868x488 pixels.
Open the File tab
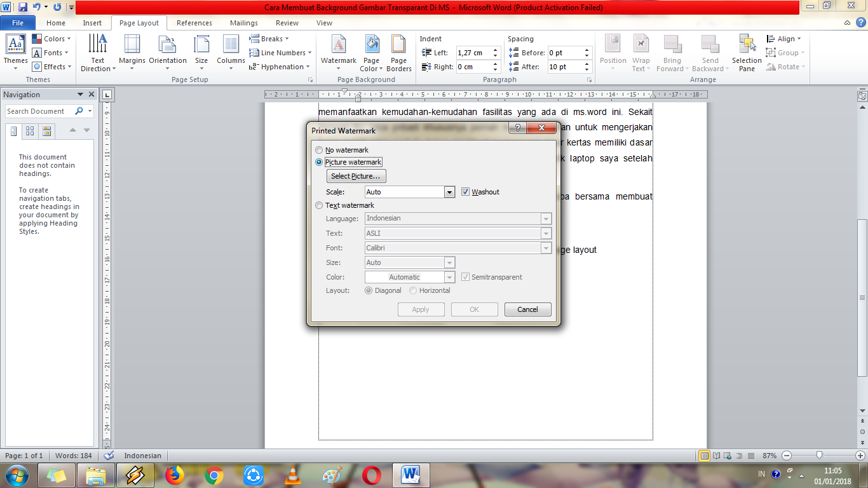pyautogui.click(x=18, y=23)
